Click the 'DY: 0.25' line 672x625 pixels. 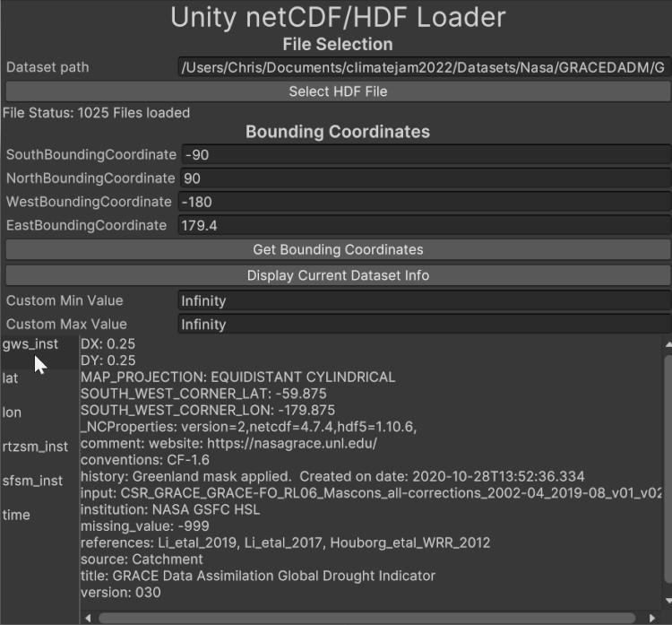click(x=108, y=360)
